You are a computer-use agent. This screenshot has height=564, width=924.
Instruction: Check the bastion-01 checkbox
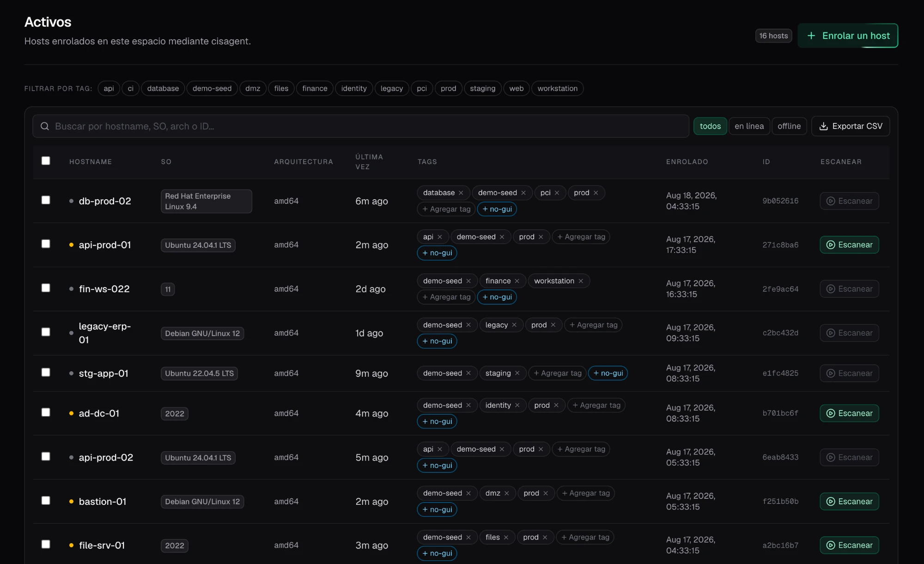pos(46,501)
